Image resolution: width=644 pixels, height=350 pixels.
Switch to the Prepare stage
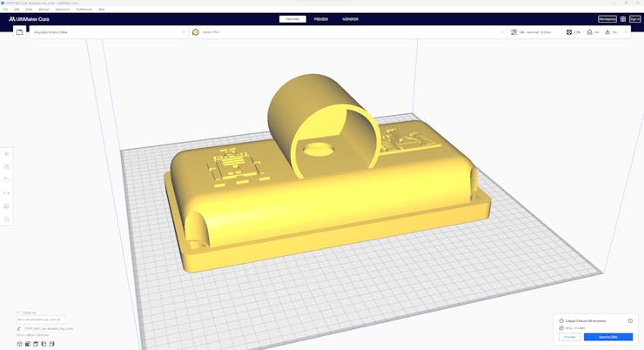(x=292, y=19)
